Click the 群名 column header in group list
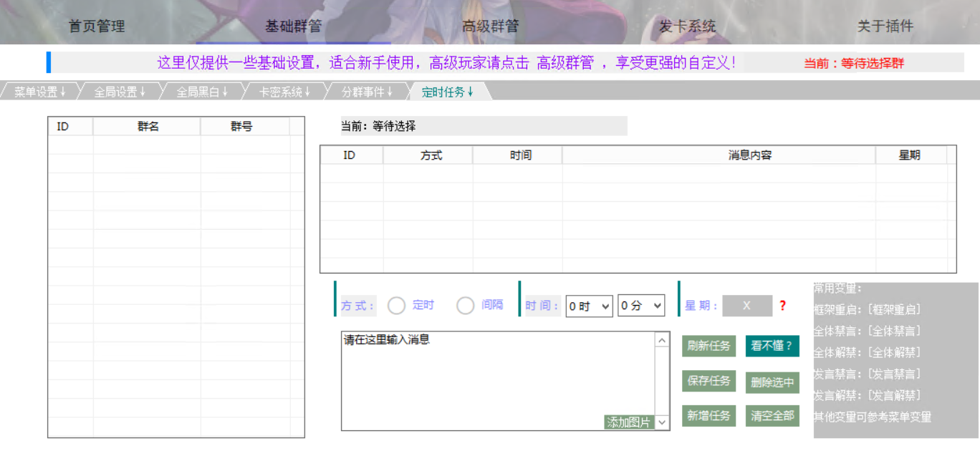 point(147,127)
